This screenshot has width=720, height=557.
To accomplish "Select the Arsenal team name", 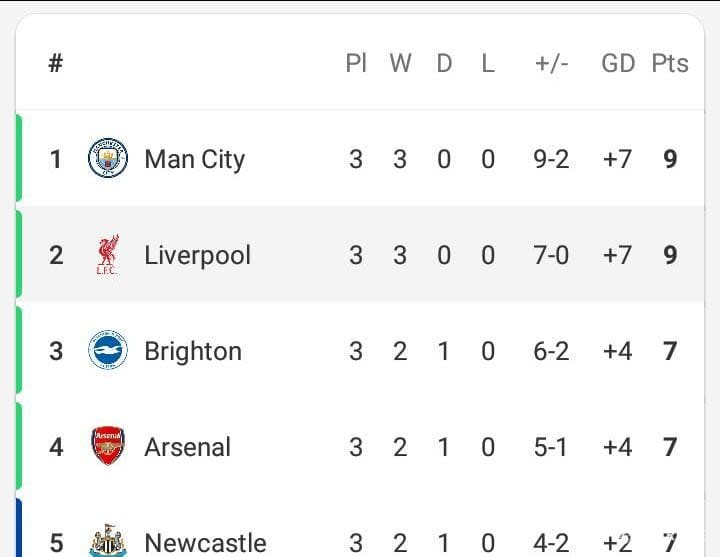I will [x=187, y=447].
